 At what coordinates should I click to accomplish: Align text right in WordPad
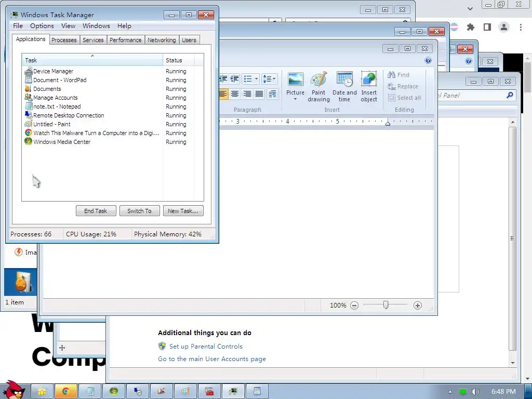pos(247,94)
